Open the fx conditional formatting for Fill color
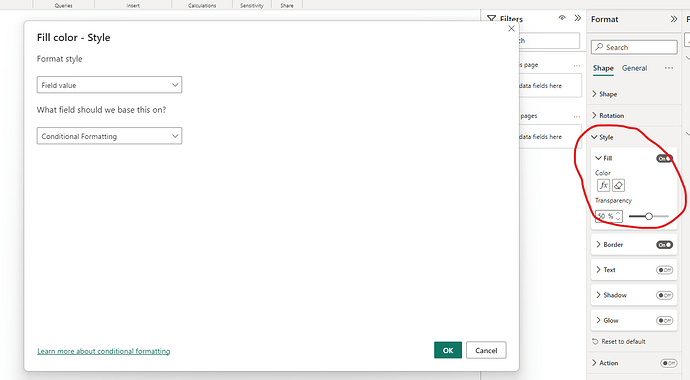The image size is (690, 380). click(x=603, y=186)
